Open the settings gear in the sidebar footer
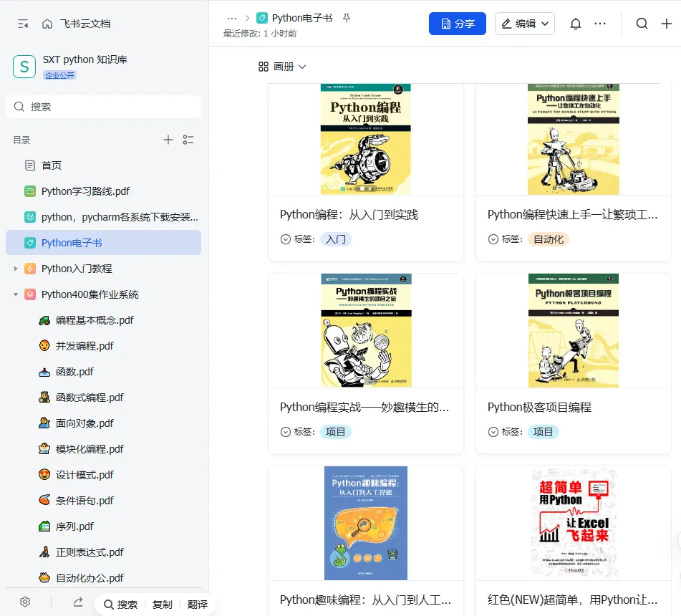681x616 pixels. click(25, 602)
